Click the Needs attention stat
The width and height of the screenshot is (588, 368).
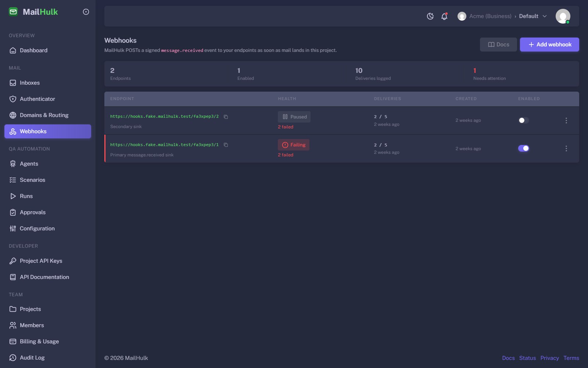(x=490, y=74)
